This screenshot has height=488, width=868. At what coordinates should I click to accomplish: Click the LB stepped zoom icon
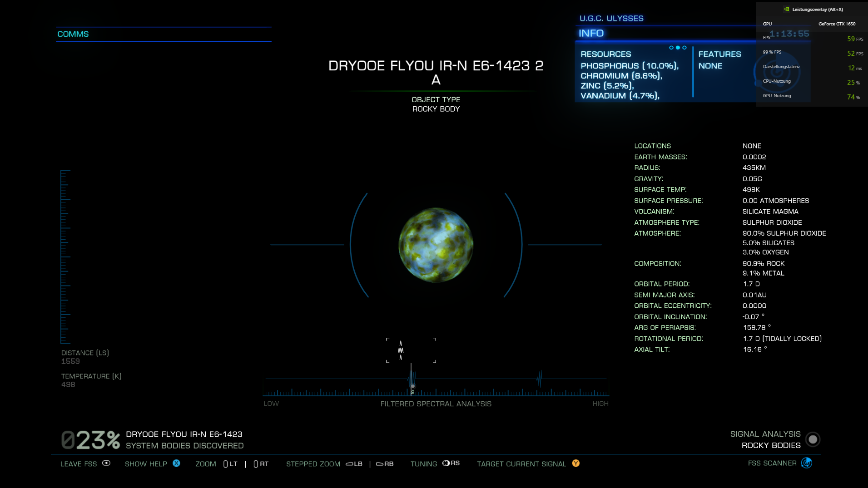[x=349, y=464]
